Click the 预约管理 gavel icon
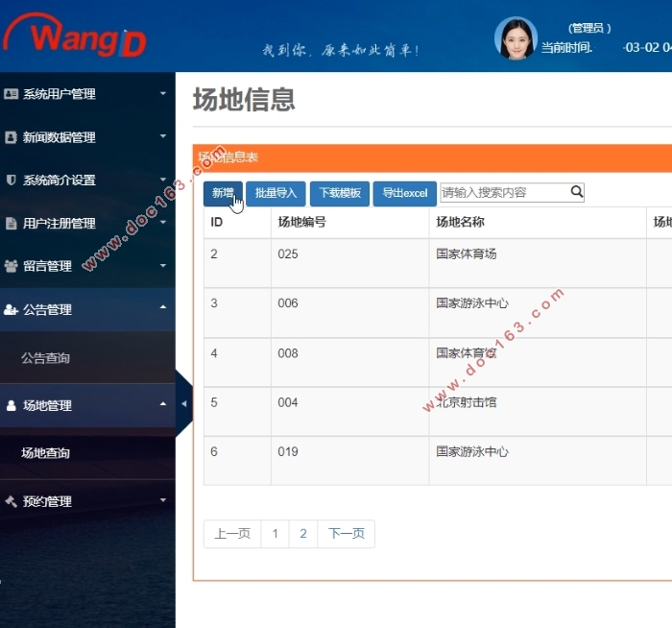This screenshot has width=672, height=628. coord(12,501)
